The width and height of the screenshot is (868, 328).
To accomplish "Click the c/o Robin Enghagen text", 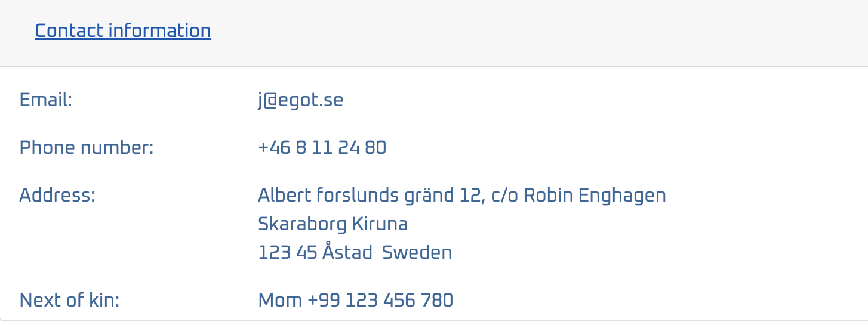I will [578, 195].
